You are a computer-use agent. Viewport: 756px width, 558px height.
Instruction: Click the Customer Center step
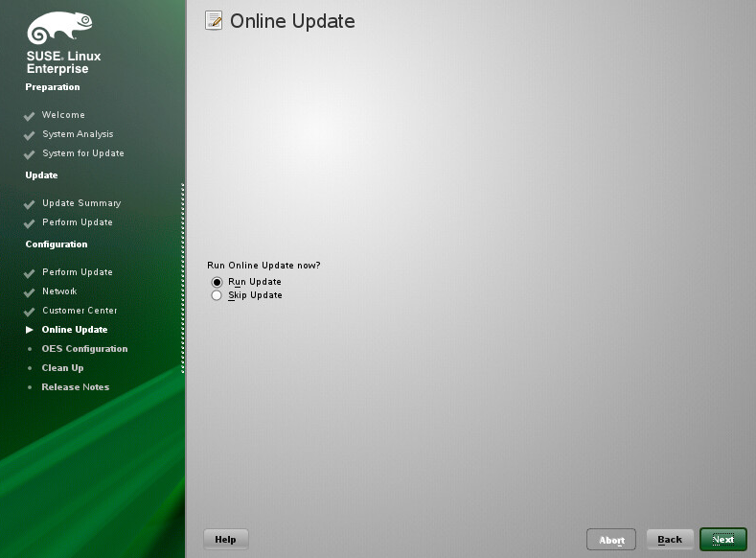coord(80,311)
